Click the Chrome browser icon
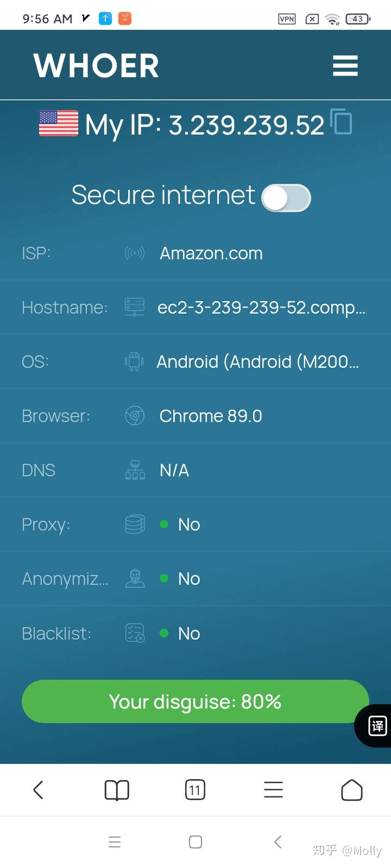Image resolution: width=391 pixels, height=868 pixels. click(135, 416)
